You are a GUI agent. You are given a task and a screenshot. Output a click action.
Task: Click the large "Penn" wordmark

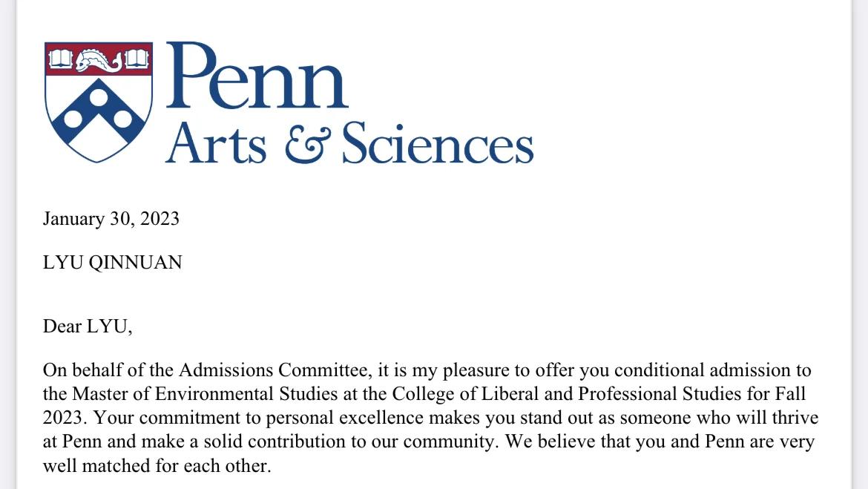(257, 77)
